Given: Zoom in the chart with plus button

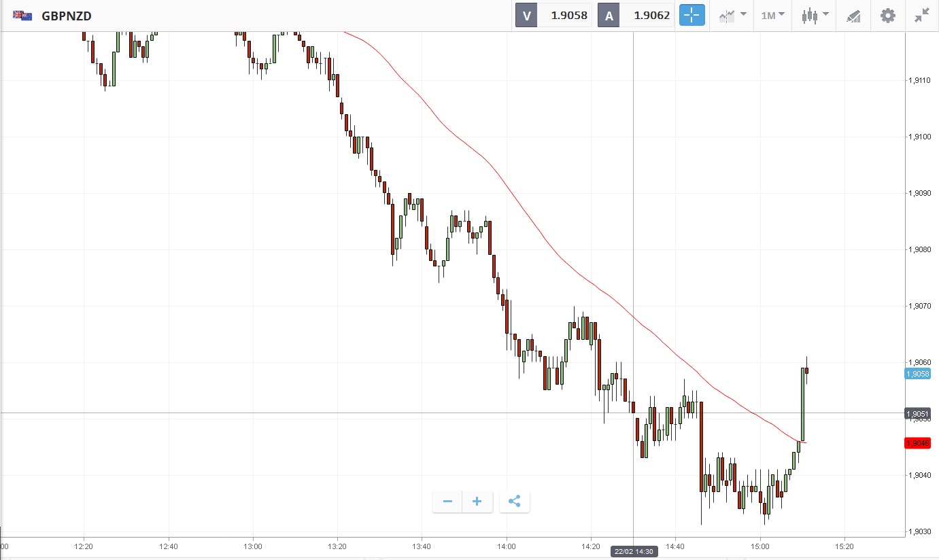Looking at the screenshot, I should [x=477, y=502].
